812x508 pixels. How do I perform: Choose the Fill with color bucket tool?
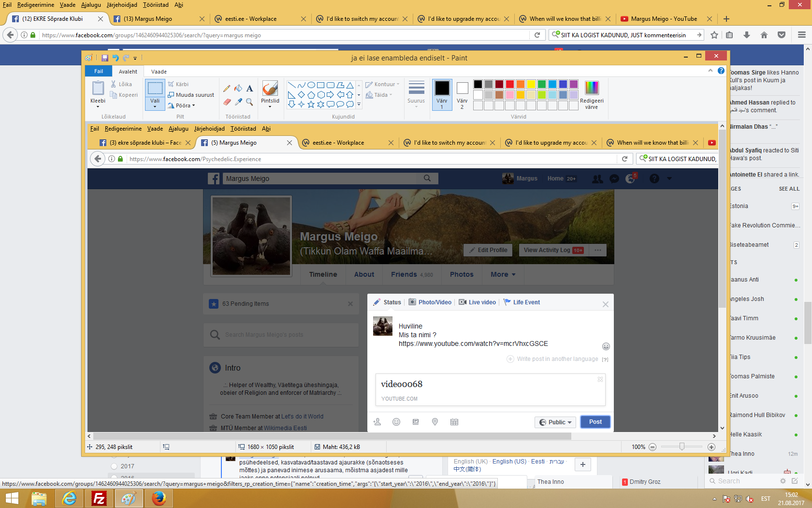[238, 89]
